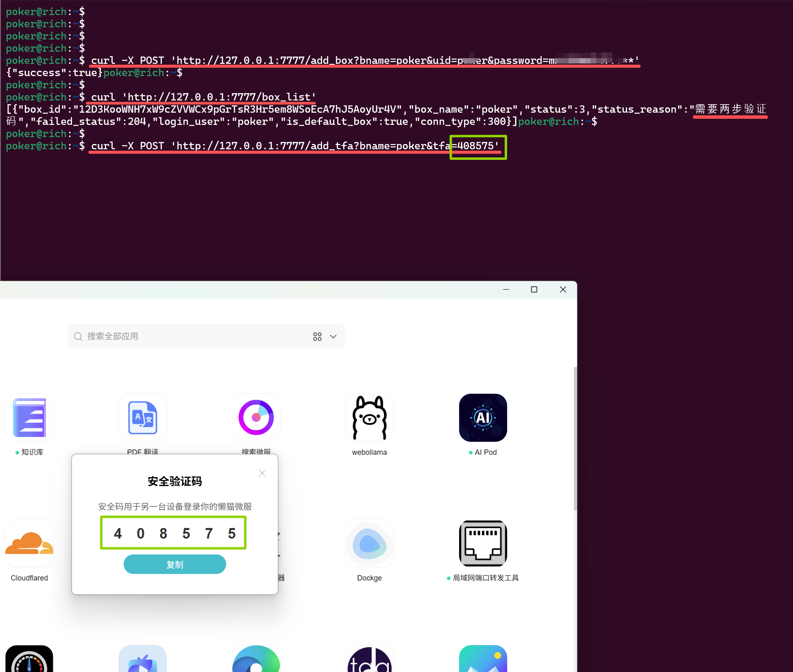Minimize the app launcher window
The width and height of the screenshot is (793, 672).
tap(506, 290)
